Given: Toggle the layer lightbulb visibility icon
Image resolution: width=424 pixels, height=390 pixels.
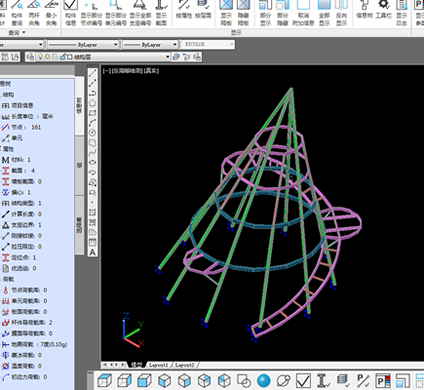Looking at the screenshot, I should click(x=41, y=57).
